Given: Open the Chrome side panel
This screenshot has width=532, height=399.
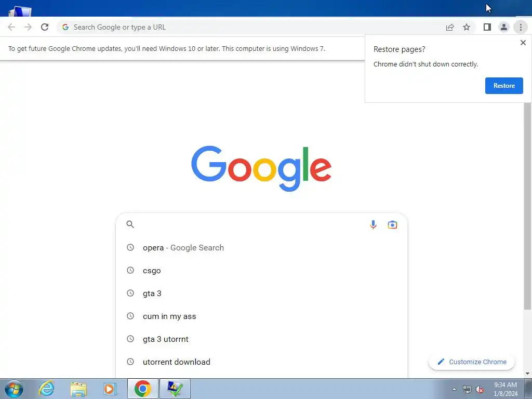Looking at the screenshot, I should (487, 27).
